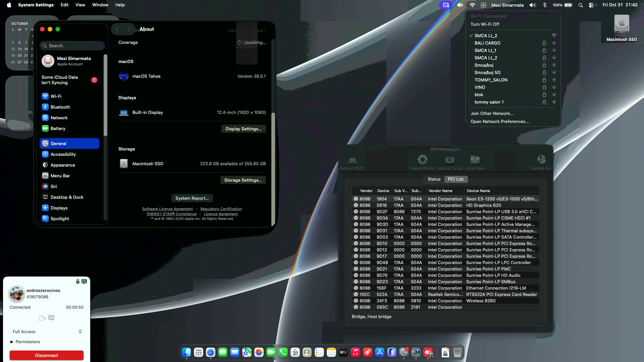
Task: Select General in System Settings sidebar
Action: pos(69,143)
